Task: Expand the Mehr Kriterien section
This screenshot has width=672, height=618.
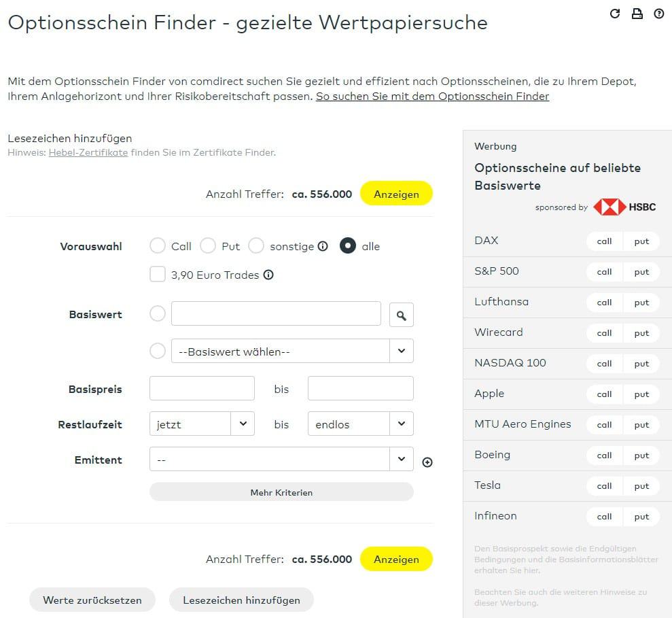Action: (281, 492)
